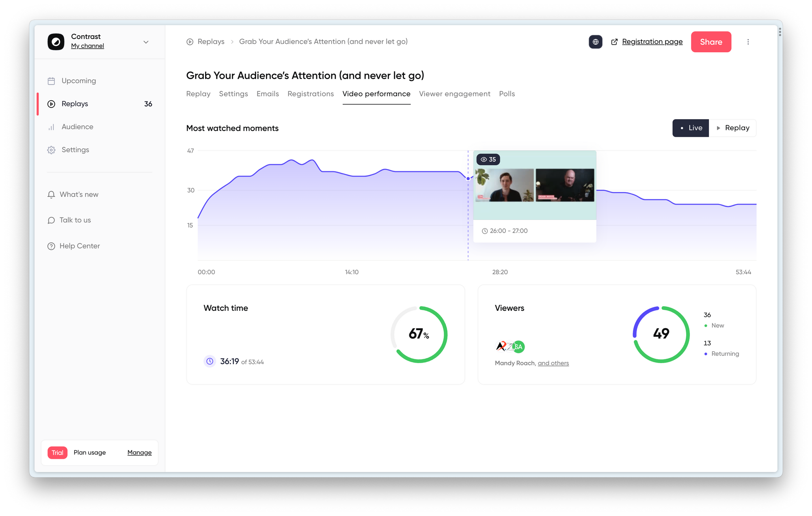Click the Contrast logo icon
This screenshot has width=812, height=516.
56,42
